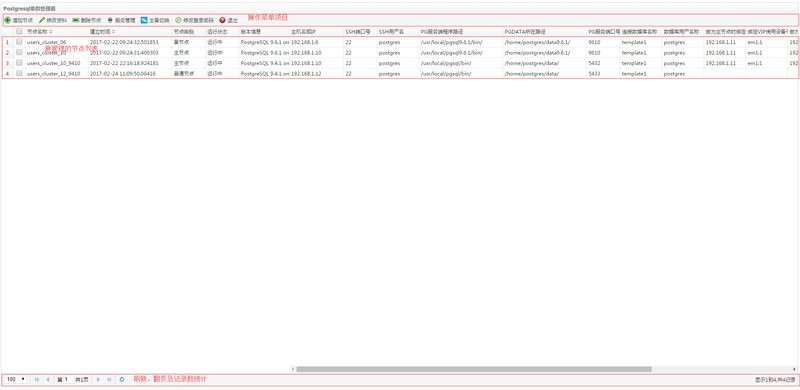Image resolution: width=800 pixels, height=390 pixels.
Task: Open the page size dropdown showing 100
Action: click(16, 380)
